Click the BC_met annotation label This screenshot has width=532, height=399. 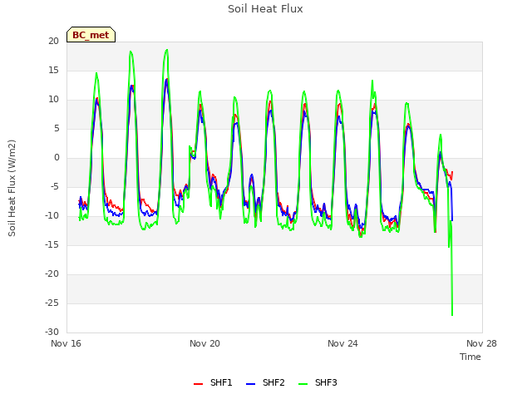91,35
